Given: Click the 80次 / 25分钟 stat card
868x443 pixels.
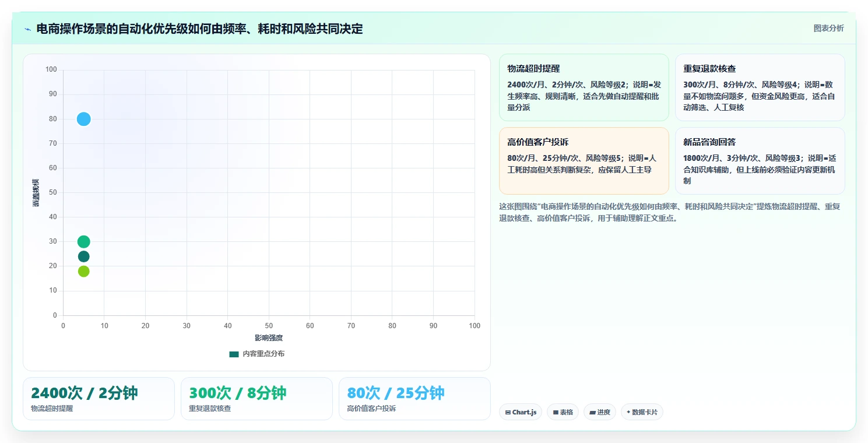Looking at the screenshot, I should [x=414, y=399].
